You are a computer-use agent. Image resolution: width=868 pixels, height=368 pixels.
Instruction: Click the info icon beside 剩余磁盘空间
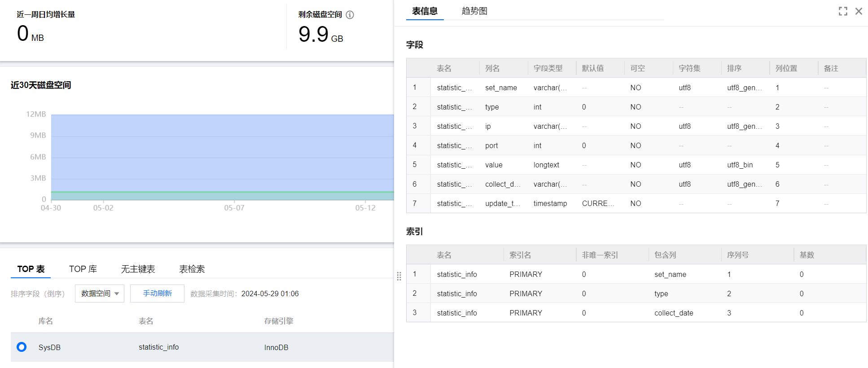pos(350,15)
